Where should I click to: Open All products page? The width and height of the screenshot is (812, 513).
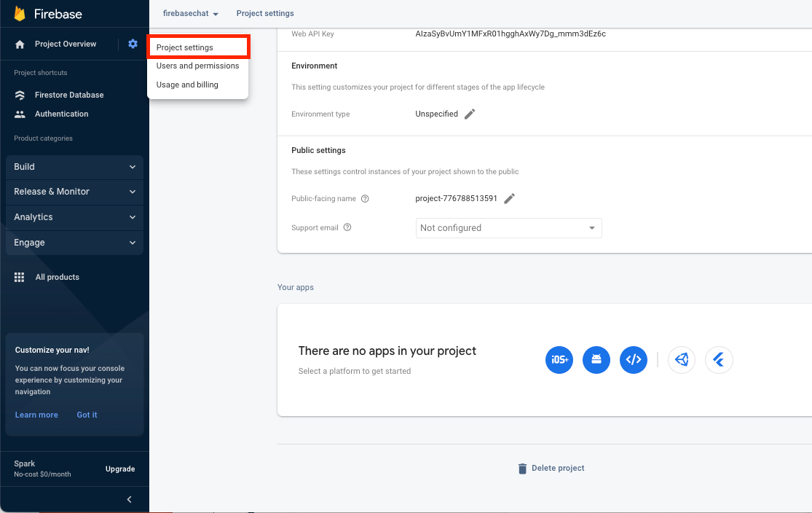(x=57, y=277)
